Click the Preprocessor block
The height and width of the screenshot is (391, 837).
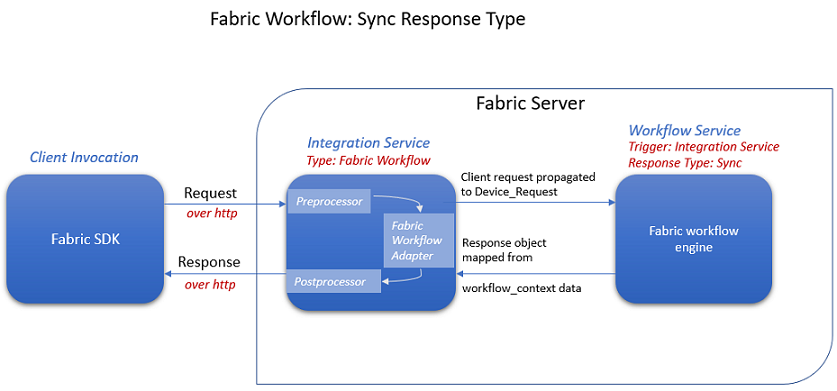(x=329, y=201)
